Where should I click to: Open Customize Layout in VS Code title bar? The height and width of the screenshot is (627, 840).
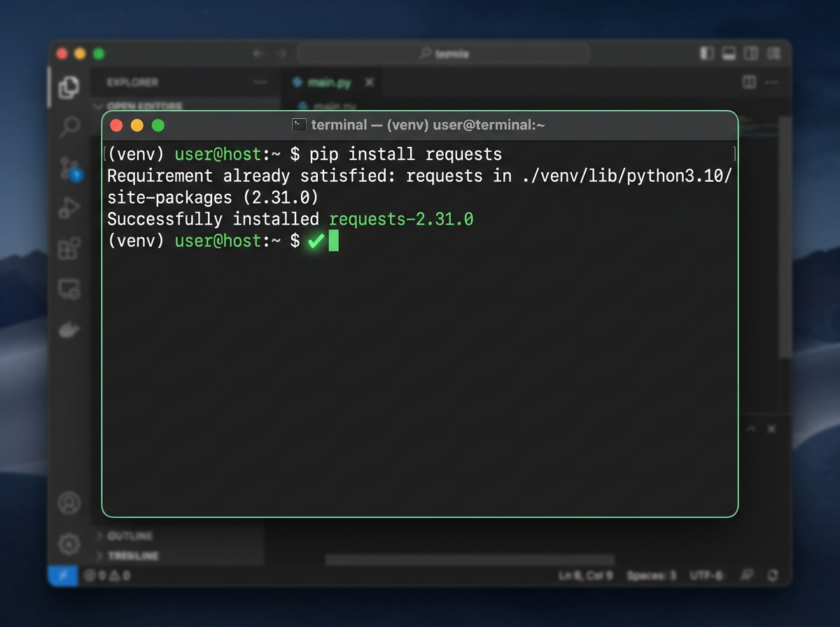click(773, 54)
